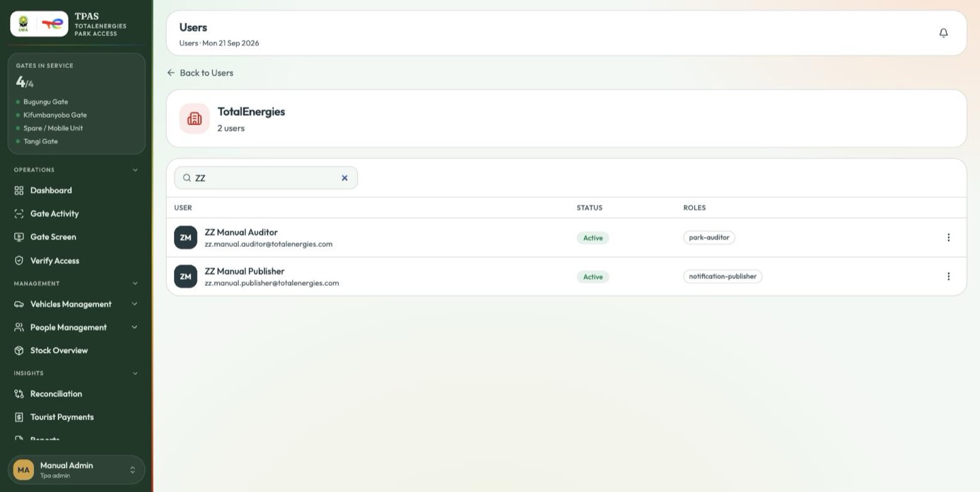Click the search magnifier icon
980x492 pixels.
pos(186,178)
